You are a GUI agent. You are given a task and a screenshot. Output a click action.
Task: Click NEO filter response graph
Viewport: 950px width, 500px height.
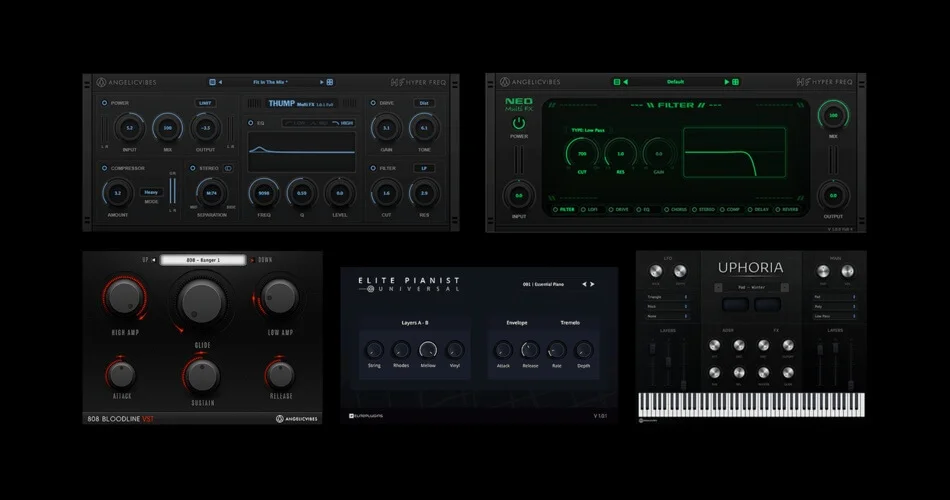pyautogui.click(x=734, y=153)
